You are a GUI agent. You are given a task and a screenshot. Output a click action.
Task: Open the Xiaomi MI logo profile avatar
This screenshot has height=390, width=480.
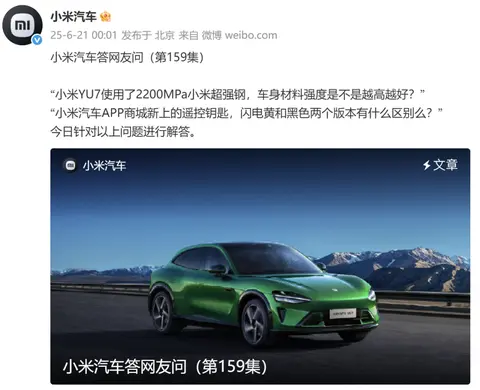[x=22, y=25]
